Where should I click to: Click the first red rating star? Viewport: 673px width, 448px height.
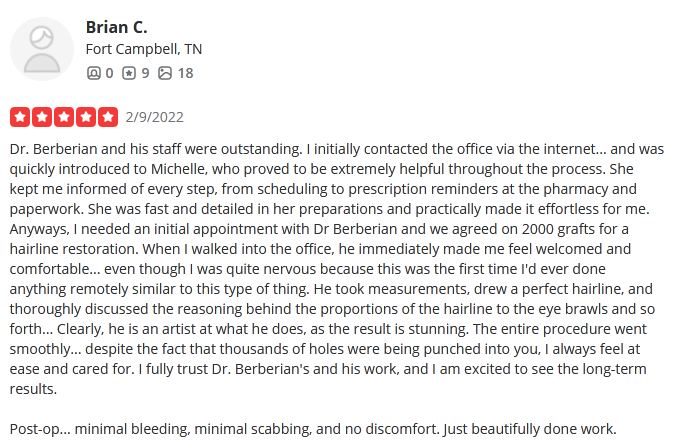point(20,117)
